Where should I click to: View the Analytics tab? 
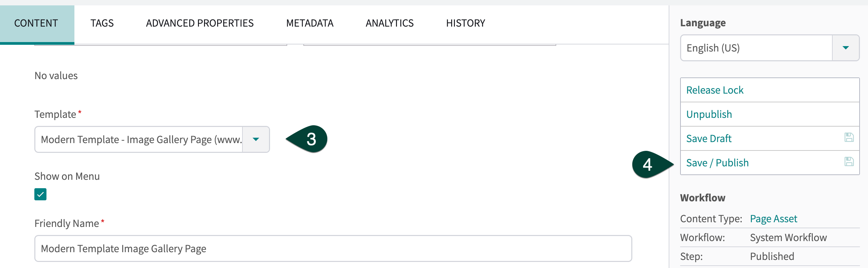[390, 23]
